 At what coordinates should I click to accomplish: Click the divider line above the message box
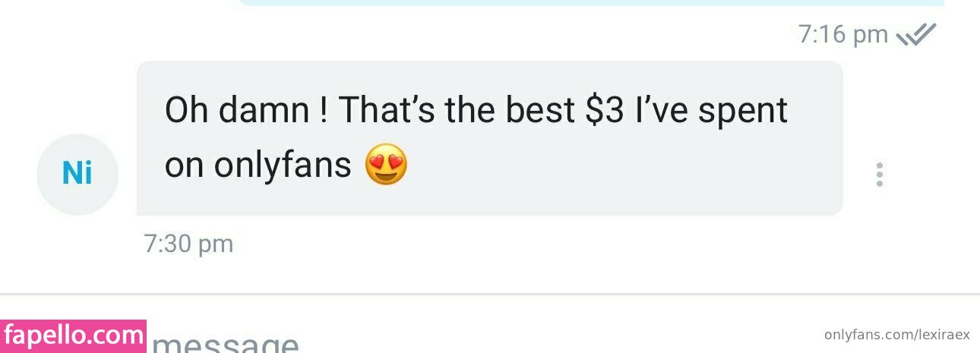[x=490, y=294]
